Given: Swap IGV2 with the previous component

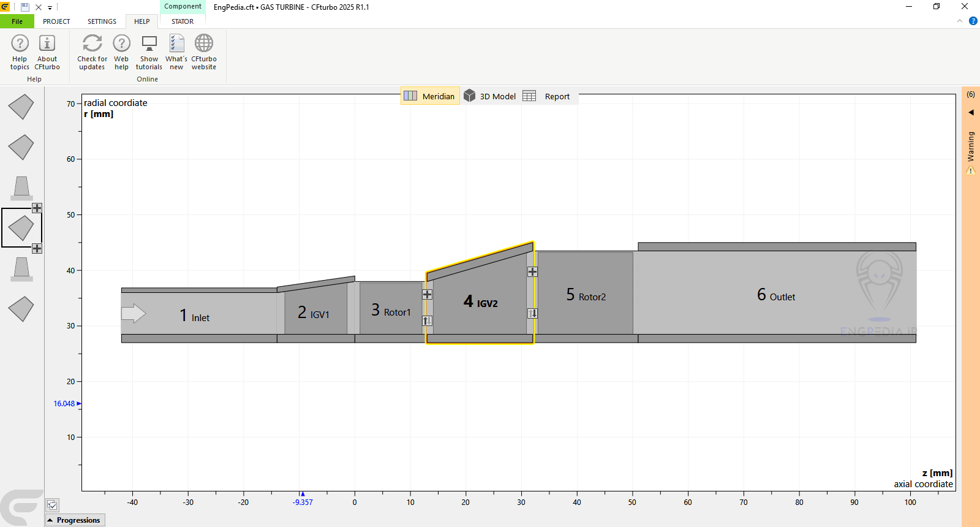Looking at the screenshot, I should pyautogui.click(x=428, y=320).
